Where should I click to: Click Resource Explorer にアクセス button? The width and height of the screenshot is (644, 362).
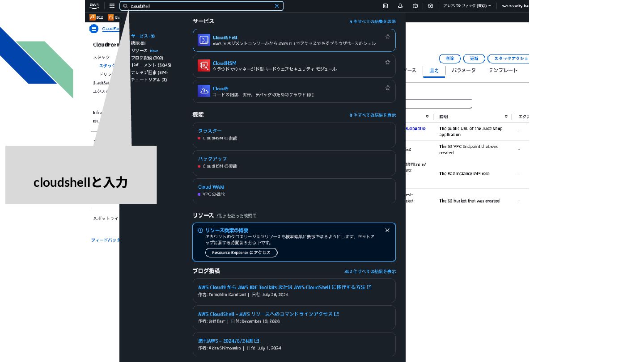coord(241,253)
